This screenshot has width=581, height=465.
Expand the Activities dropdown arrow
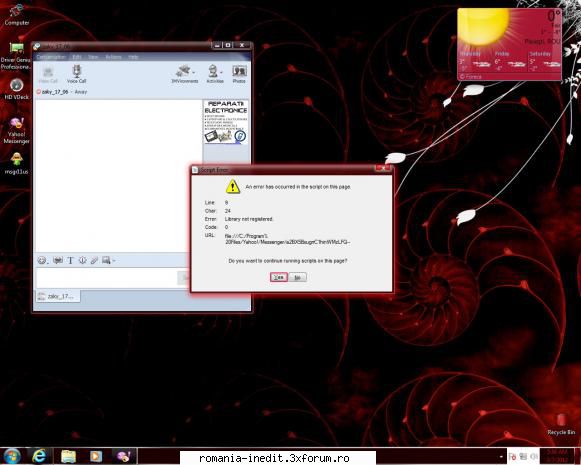(x=222, y=72)
